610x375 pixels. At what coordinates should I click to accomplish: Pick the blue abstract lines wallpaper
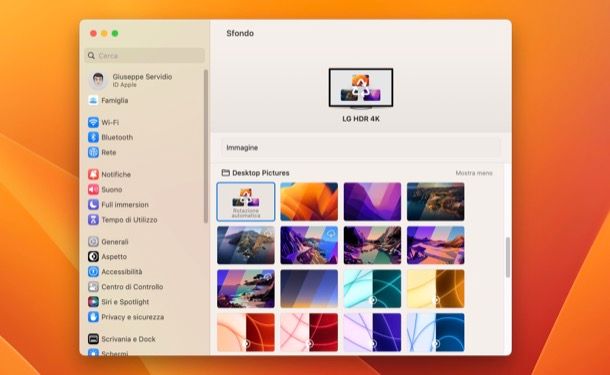coord(435,332)
